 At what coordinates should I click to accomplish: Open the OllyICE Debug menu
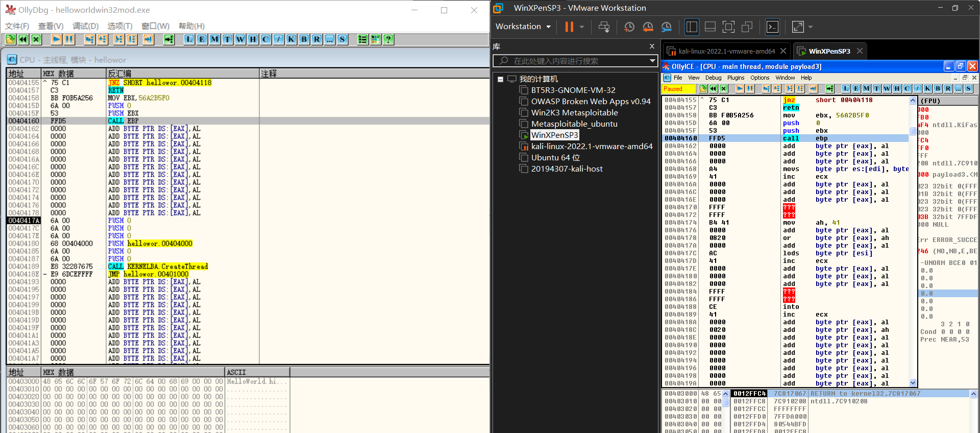pos(713,78)
